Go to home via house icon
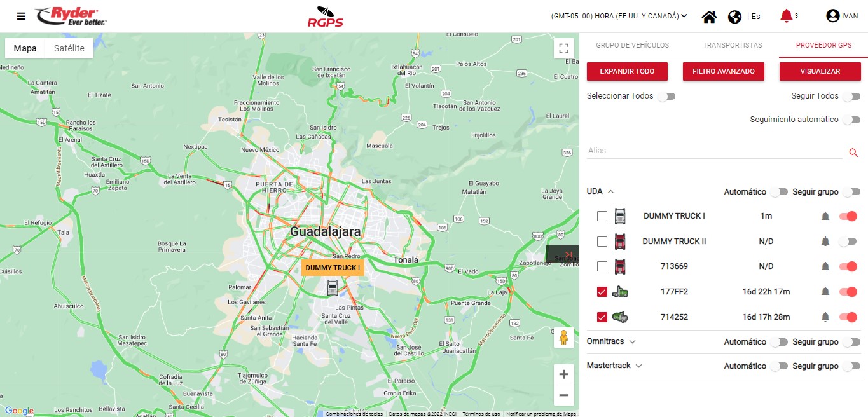 pyautogui.click(x=709, y=17)
